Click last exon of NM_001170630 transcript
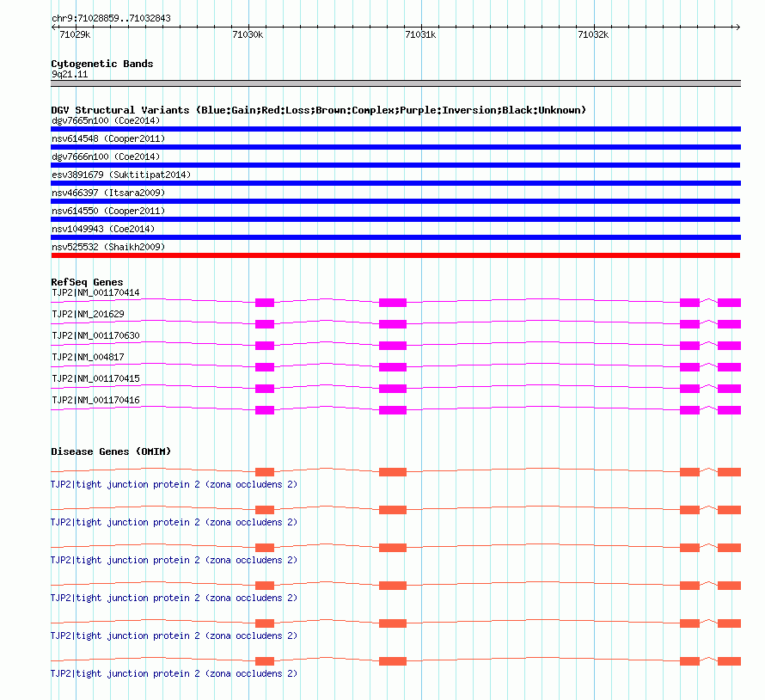Image resolution: width=765 pixels, height=700 pixels. click(730, 346)
